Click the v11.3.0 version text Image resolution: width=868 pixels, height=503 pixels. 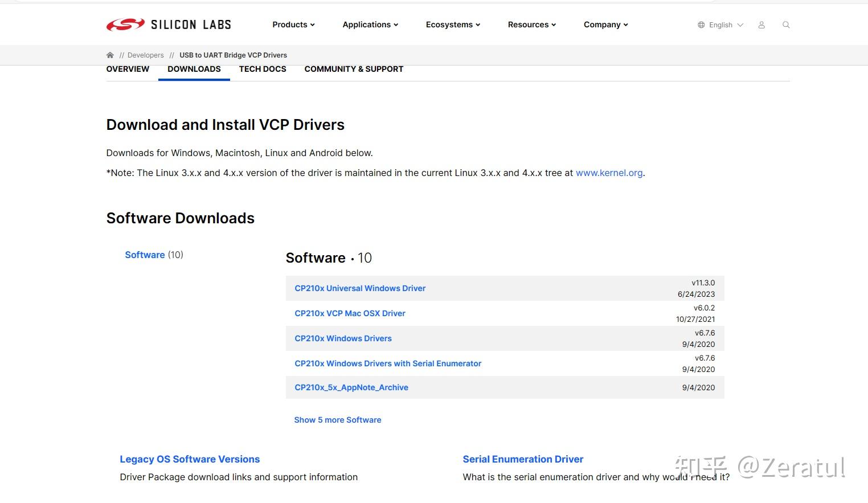[x=703, y=283]
